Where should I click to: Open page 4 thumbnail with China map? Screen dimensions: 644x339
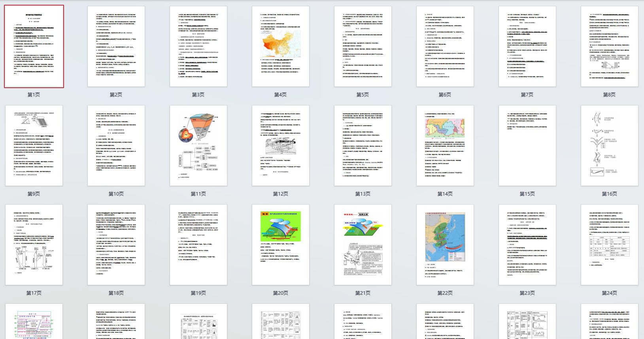coord(281,47)
